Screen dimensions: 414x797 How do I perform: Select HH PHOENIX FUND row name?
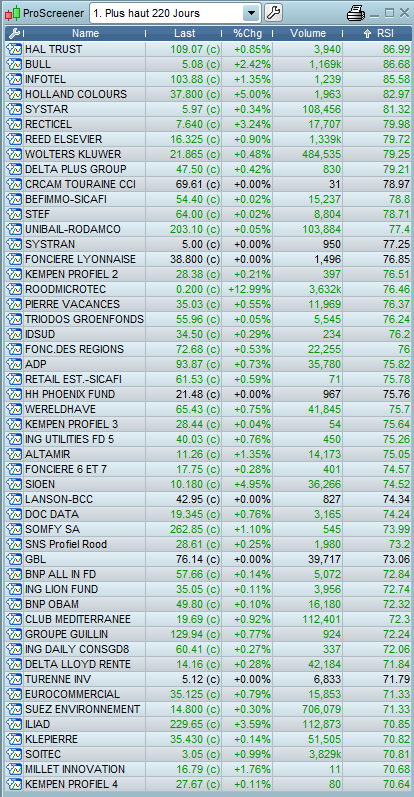pos(70,394)
